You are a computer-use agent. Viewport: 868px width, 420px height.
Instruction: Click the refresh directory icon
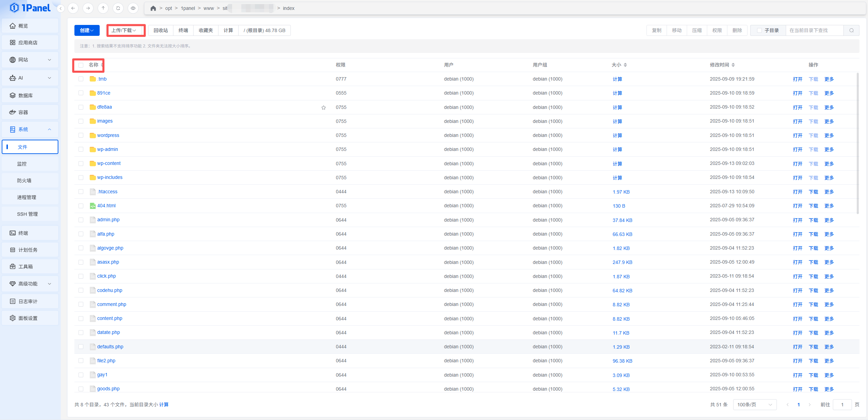(x=118, y=8)
